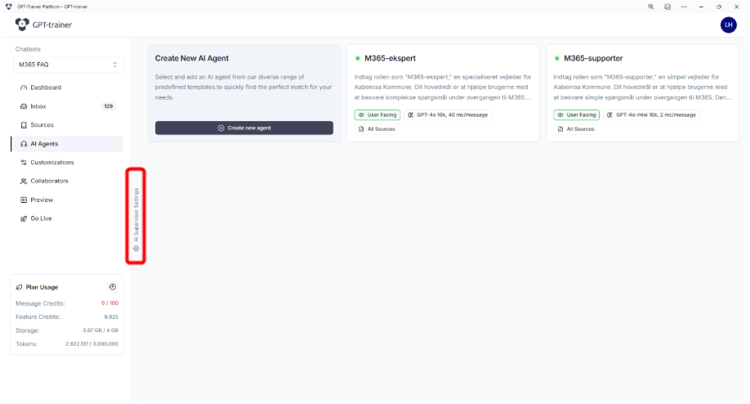Screen dimensions: 750x404
Task: Click the User Facing tag on M365-supporter
Action: click(577, 115)
